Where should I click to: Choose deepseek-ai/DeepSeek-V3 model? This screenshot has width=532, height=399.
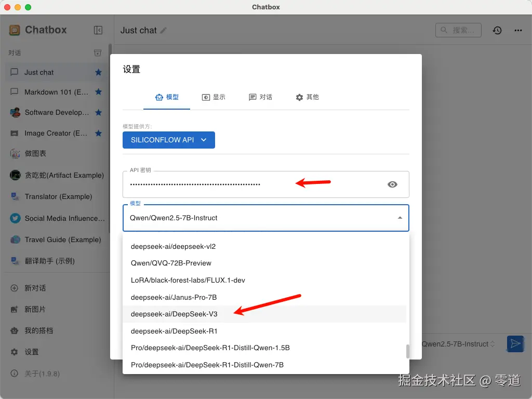(264, 314)
